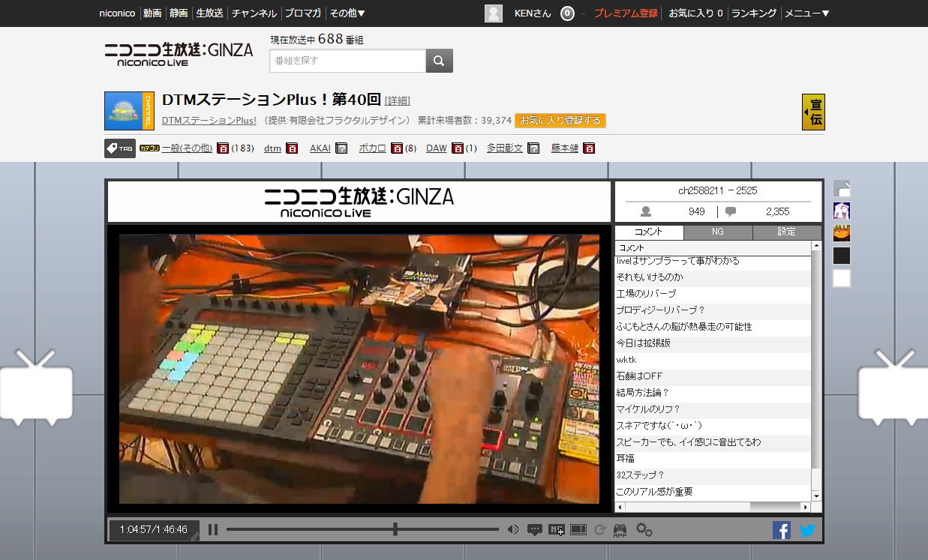Pause the live broadcast playback

point(213,530)
